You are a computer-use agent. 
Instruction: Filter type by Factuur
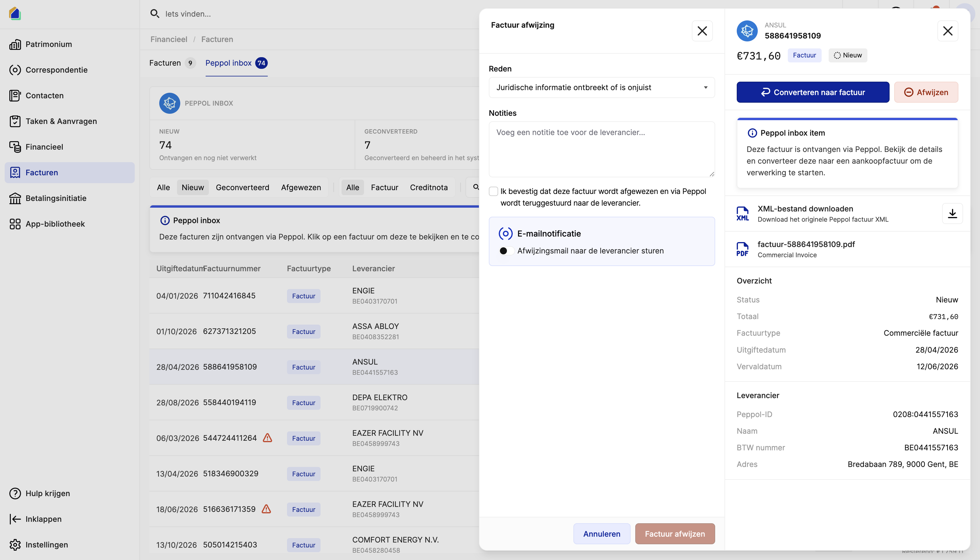pos(384,187)
